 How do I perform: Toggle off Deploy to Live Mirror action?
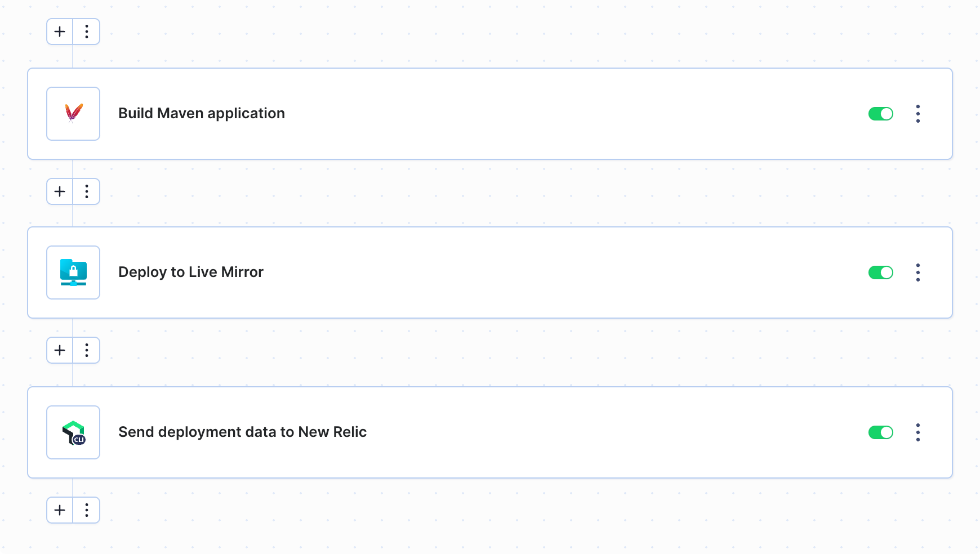[x=881, y=272]
